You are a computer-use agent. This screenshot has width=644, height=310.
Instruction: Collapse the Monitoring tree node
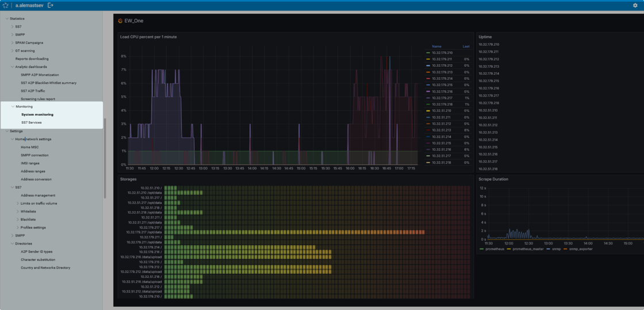click(13, 106)
